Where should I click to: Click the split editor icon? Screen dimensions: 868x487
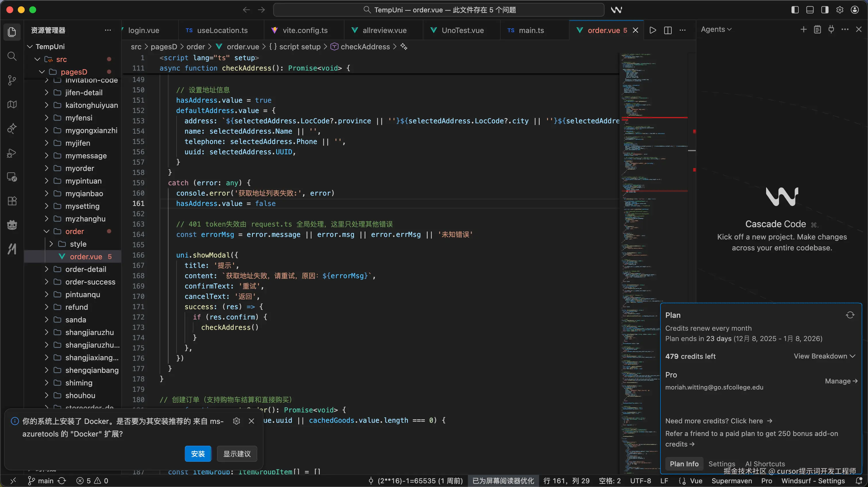(x=668, y=30)
